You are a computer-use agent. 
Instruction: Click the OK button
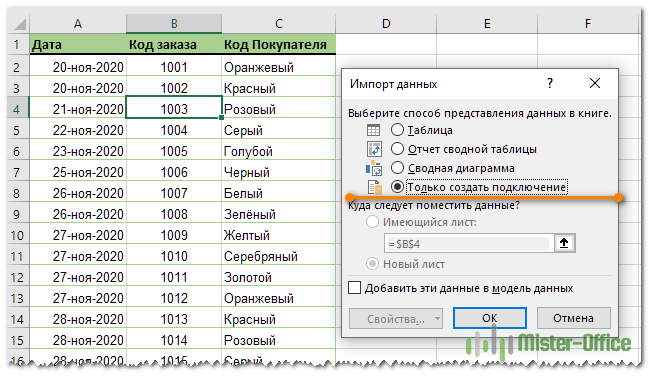490,318
